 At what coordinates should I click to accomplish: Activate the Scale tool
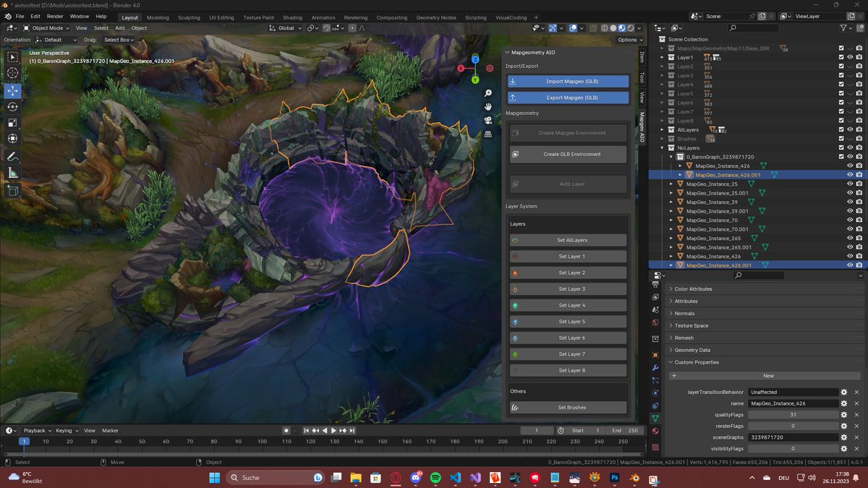[x=12, y=122]
